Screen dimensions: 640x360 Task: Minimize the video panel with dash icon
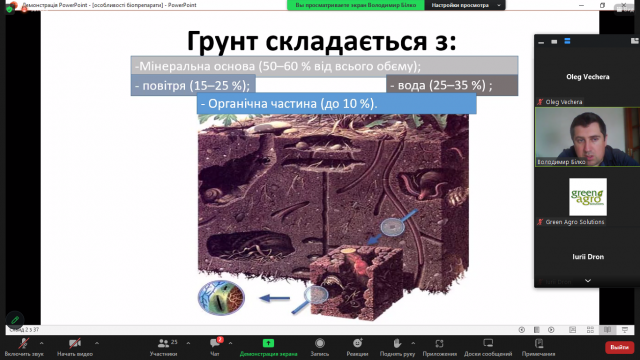541,42
